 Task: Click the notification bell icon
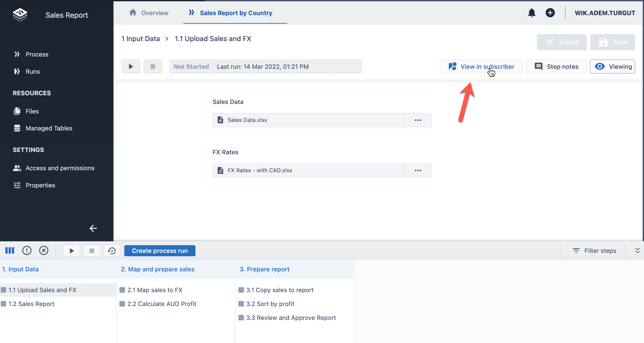[532, 13]
